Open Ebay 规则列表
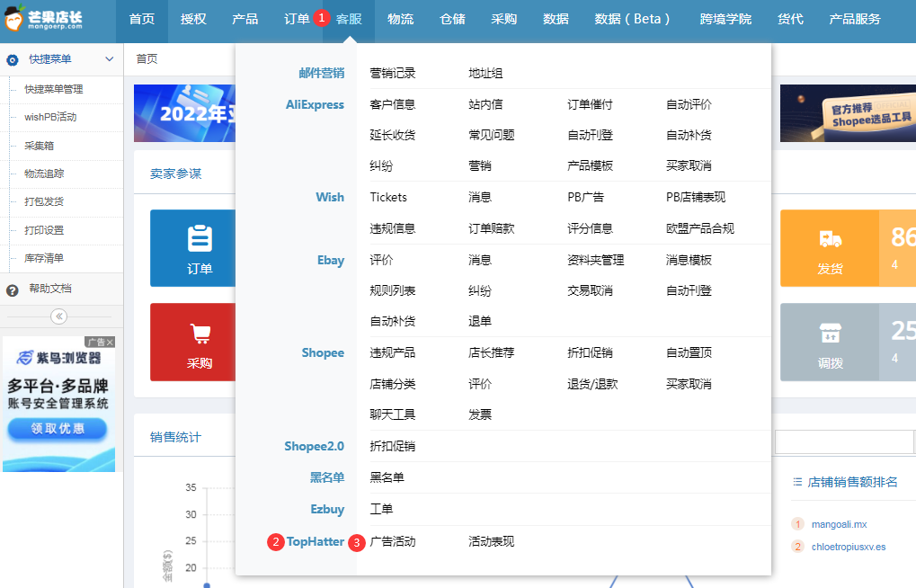Image resolution: width=916 pixels, height=588 pixels. click(x=393, y=290)
